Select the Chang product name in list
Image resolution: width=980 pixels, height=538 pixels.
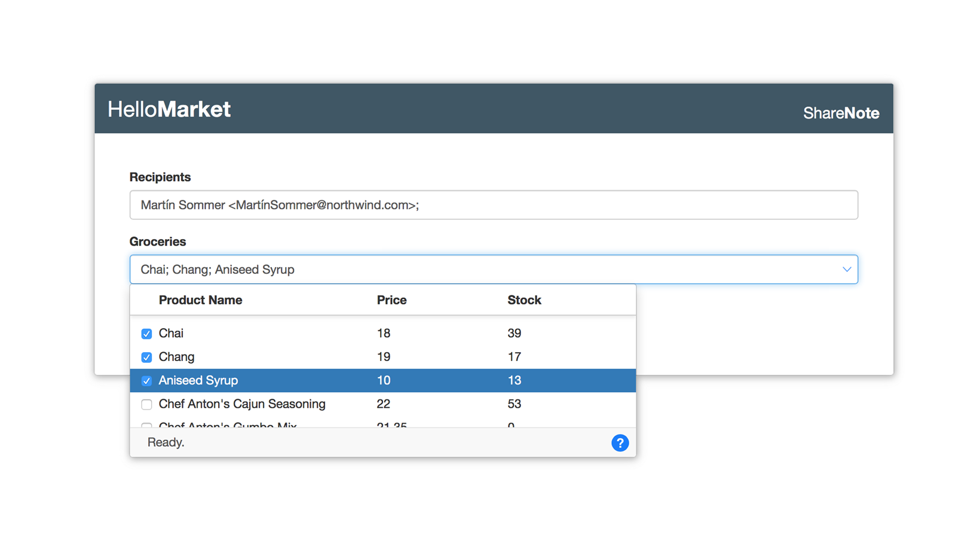(176, 357)
